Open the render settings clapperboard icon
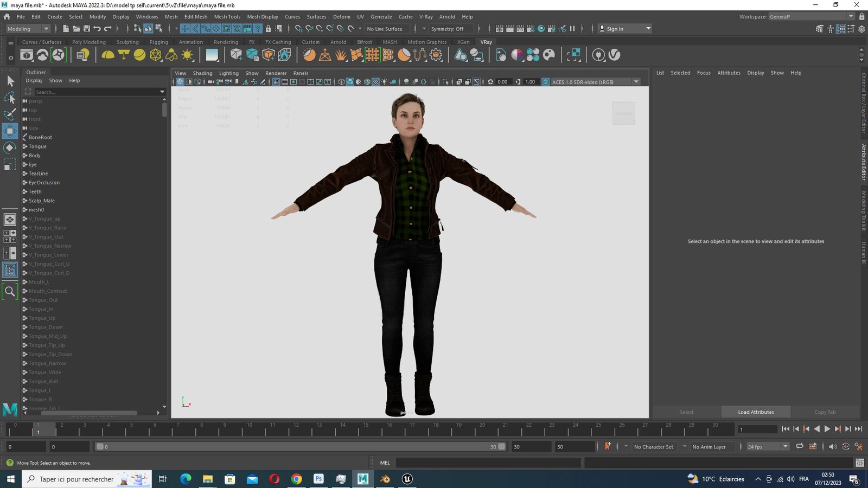The width and height of the screenshot is (868, 488). pos(531,29)
